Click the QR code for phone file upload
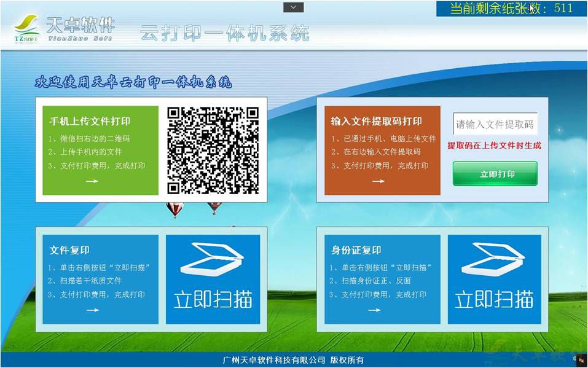 [x=214, y=151]
